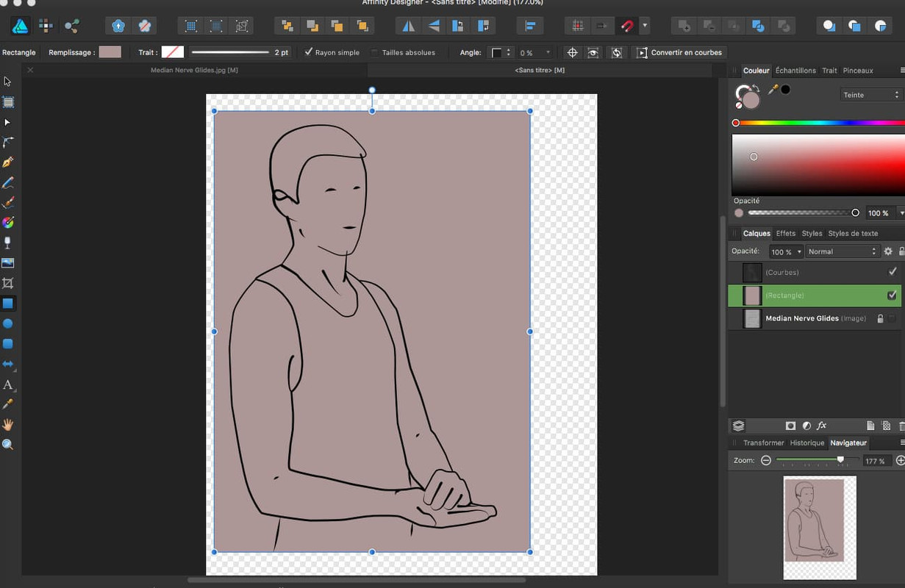Choose the Ellipse shape tool
Image resolution: width=905 pixels, height=588 pixels.
8,323
